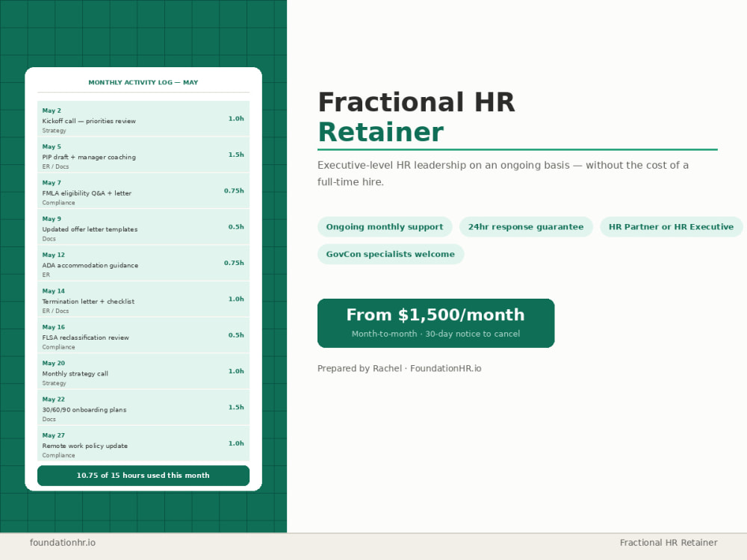The width and height of the screenshot is (747, 560).
Task: Click the May 20 date label
Action: click(53, 364)
